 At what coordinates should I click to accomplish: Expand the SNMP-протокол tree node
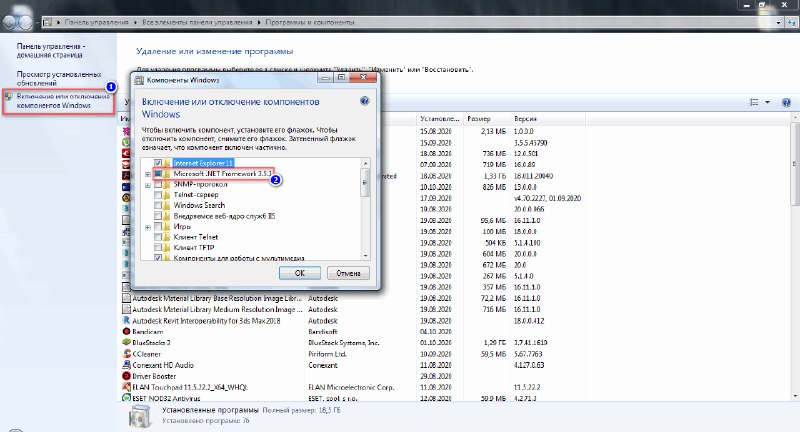pyautogui.click(x=147, y=185)
